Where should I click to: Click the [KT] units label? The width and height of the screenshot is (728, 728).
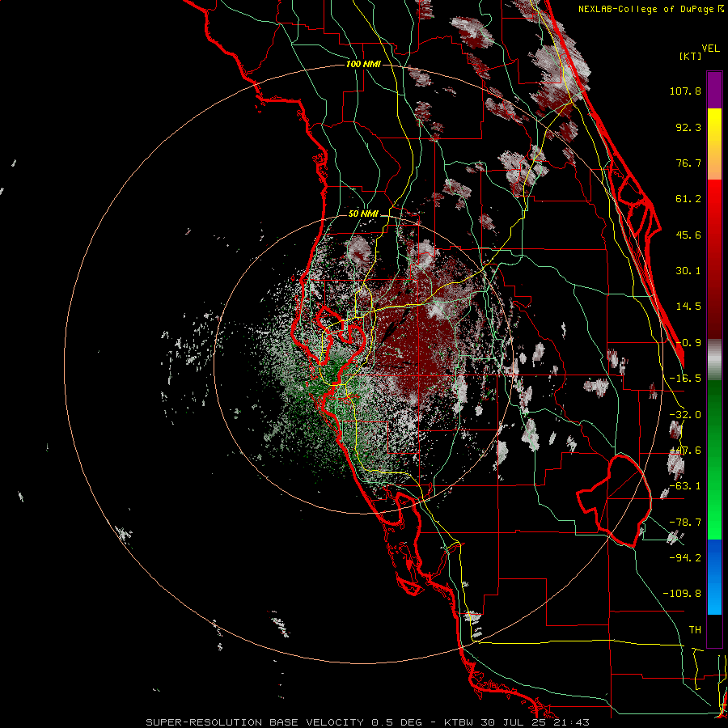click(691, 56)
